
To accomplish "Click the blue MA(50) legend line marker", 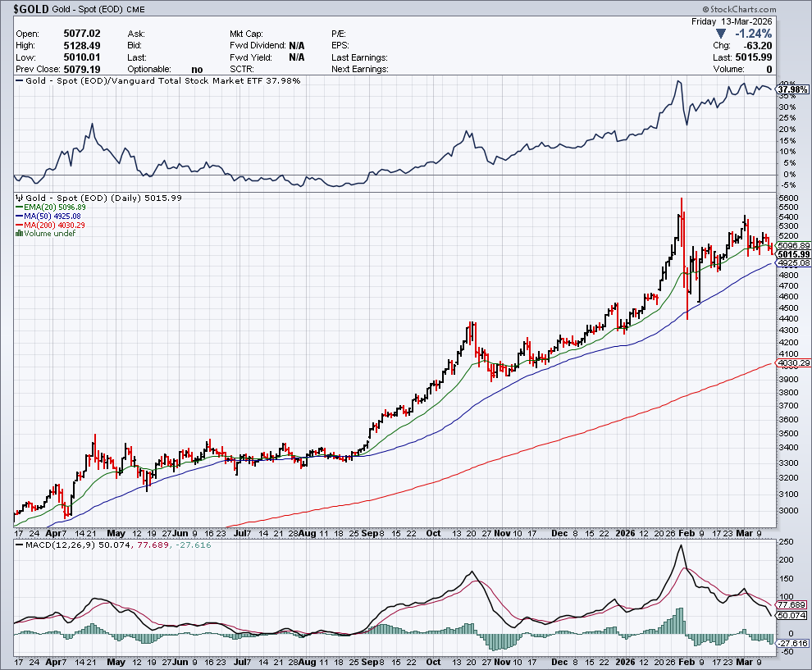I will tap(18, 216).
